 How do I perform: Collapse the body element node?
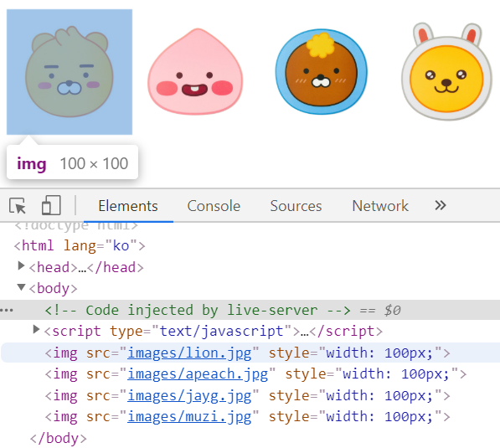[x=21, y=287]
